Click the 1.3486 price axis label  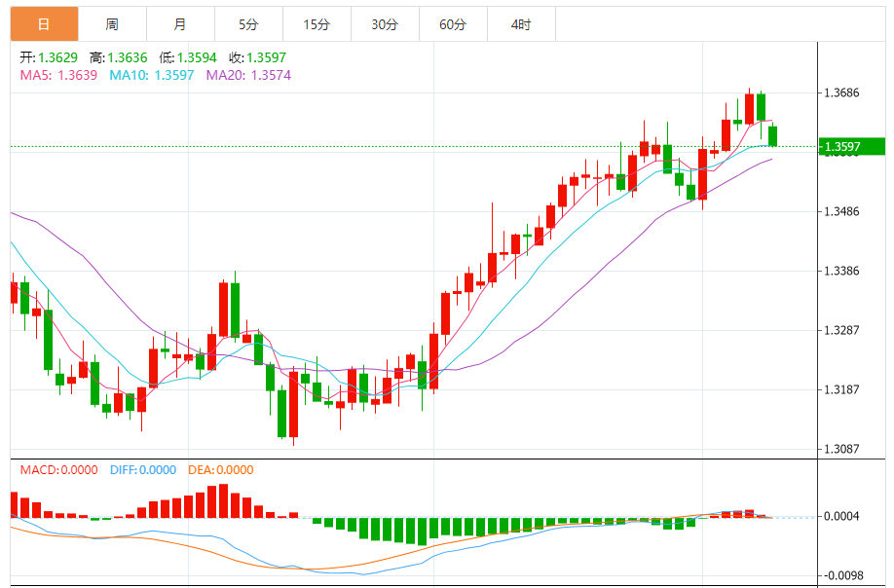[x=841, y=212]
